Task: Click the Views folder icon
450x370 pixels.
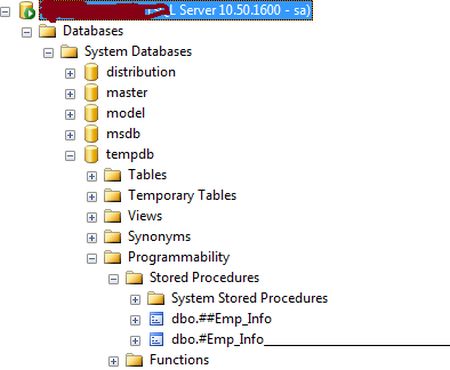Action: coord(112,217)
